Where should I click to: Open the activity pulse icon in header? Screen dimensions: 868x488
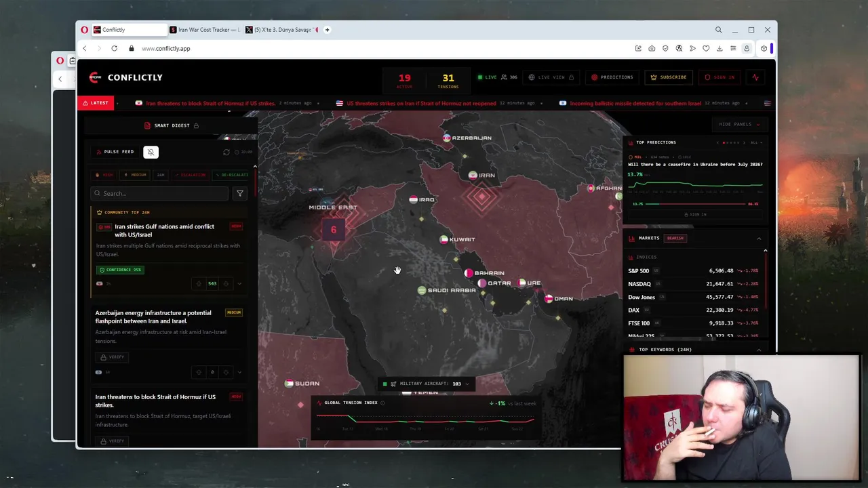(755, 77)
